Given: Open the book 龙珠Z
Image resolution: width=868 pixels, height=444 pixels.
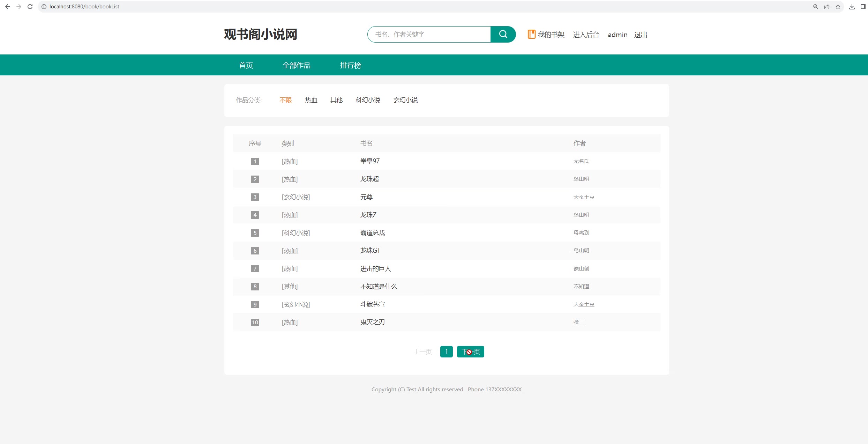Looking at the screenshot, I should coord(368,215).
